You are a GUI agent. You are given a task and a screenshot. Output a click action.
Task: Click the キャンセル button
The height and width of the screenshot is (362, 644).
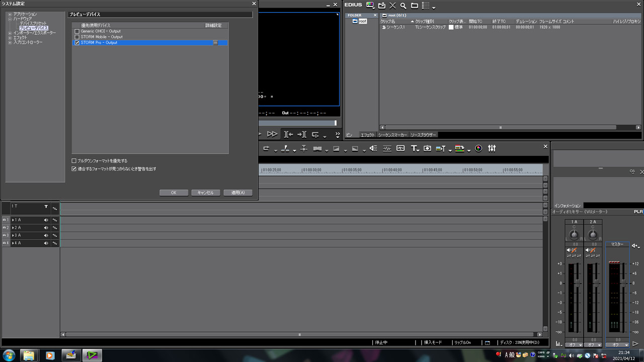pyautogui.click(x=205, y=193)
